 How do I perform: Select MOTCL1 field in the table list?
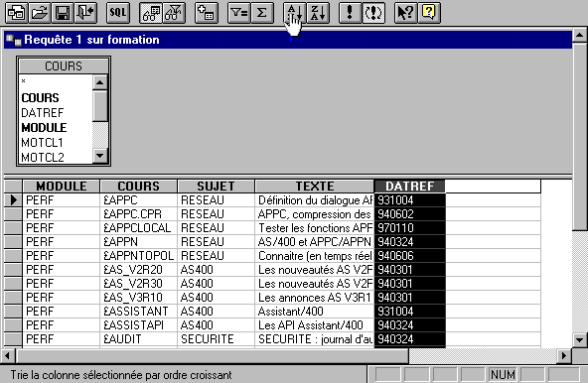tap(42, 143)
